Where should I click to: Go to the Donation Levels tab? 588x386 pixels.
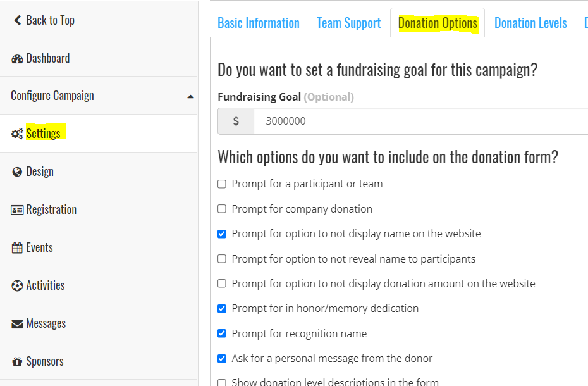pyautogui.click(x=530, y=23)
